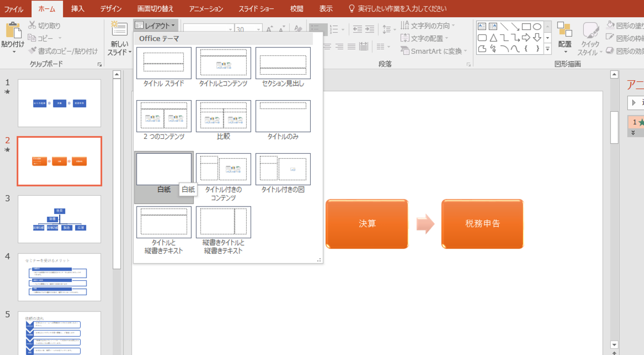Image resolution: width=644 pixels, height=355 pixels.
Task: Switch to the Review (校閲) tab
Action: [296, 9]
